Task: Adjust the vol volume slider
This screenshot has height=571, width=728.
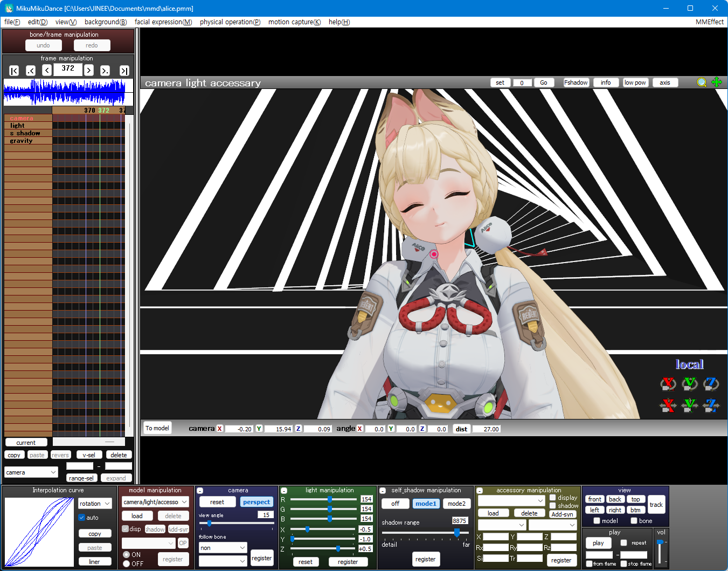Action: 660,552
